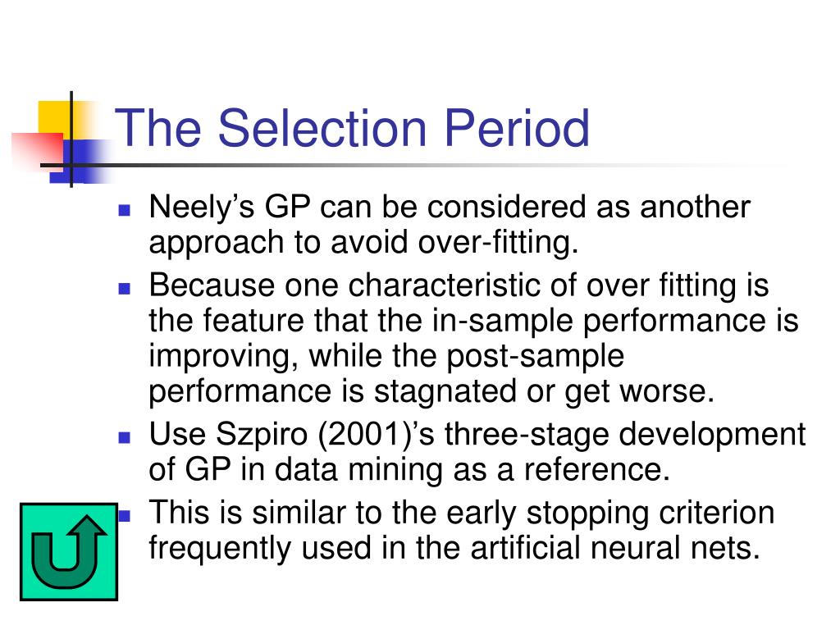This screenshot has height=630, width=840.
Task: Click the phrase "approach to avoid over-fitting."
Action: [x=363, y=243]
